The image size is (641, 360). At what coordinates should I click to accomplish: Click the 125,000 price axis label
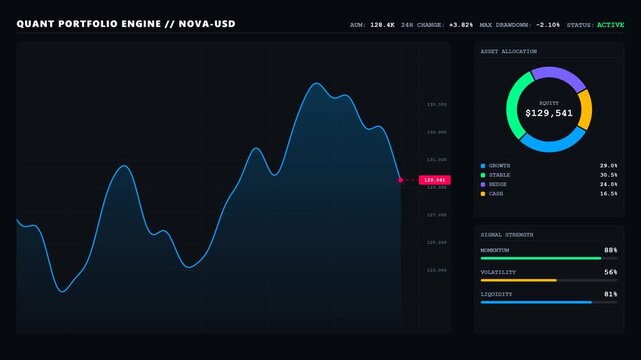pyautogui.click(x=437, y=243)
